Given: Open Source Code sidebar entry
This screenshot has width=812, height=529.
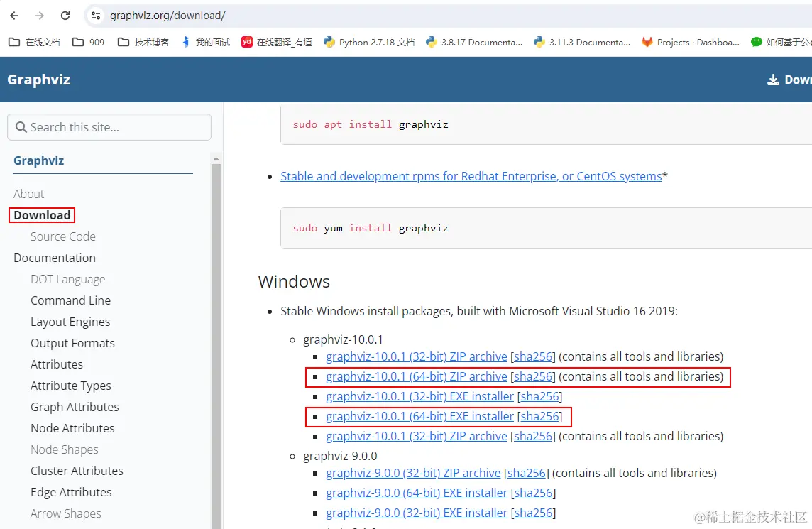Looking at the screenshot, I should (63, 236).
